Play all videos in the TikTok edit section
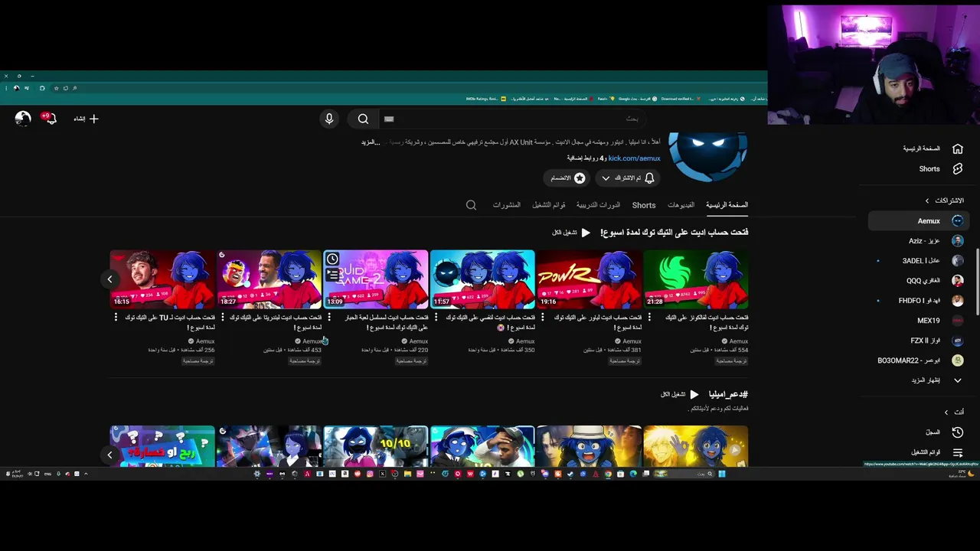Screen dimensions: 980x551 [x=571, y=233]
